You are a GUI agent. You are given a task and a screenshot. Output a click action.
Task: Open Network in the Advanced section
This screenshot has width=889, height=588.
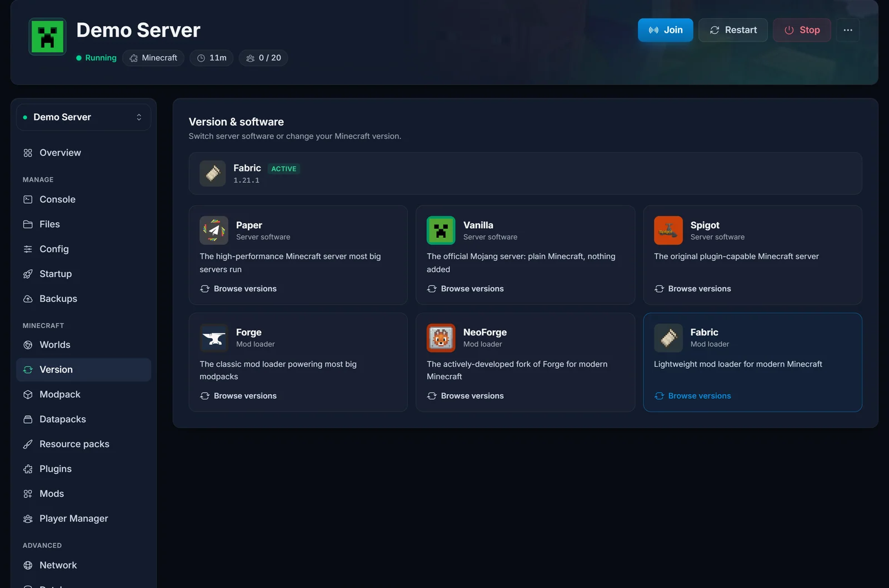coord(83,565)
